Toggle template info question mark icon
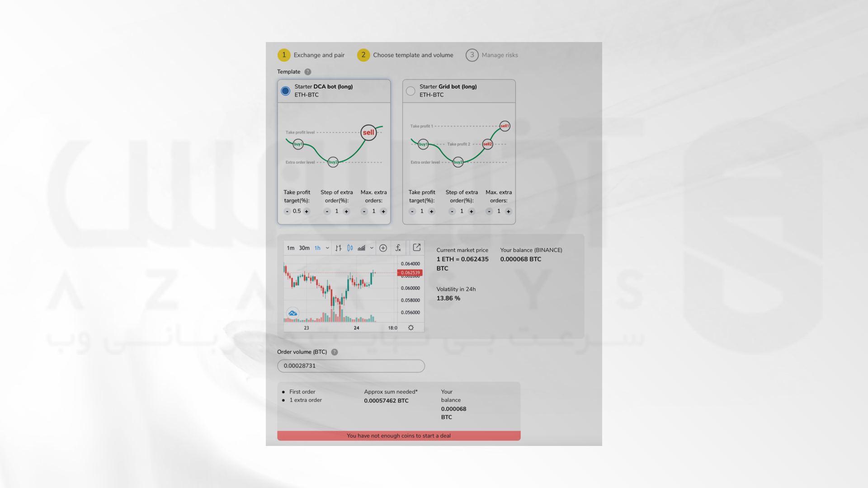The width and height of the screenshot is (868, 488). tap(307, 71)
